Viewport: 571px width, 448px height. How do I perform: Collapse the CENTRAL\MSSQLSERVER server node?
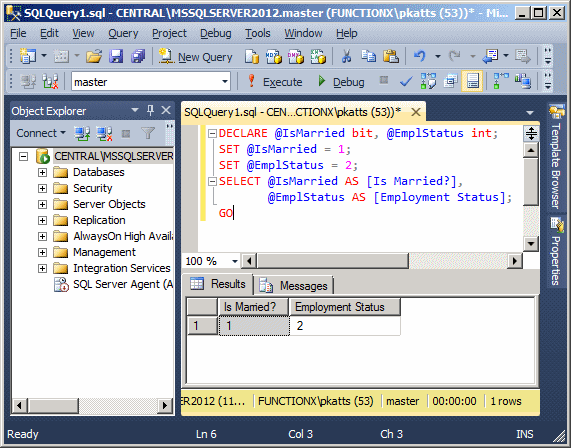[24, 157]
